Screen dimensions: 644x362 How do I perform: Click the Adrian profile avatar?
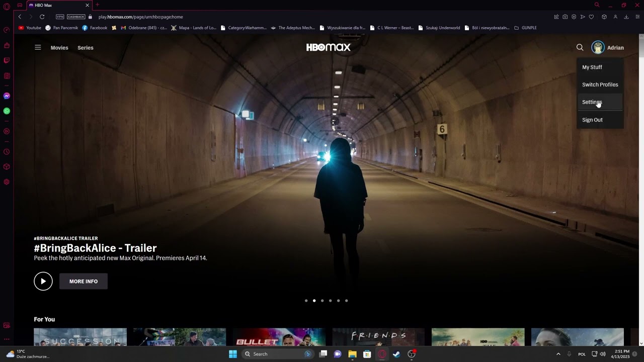pyautogui.click(x=598, y=48)
